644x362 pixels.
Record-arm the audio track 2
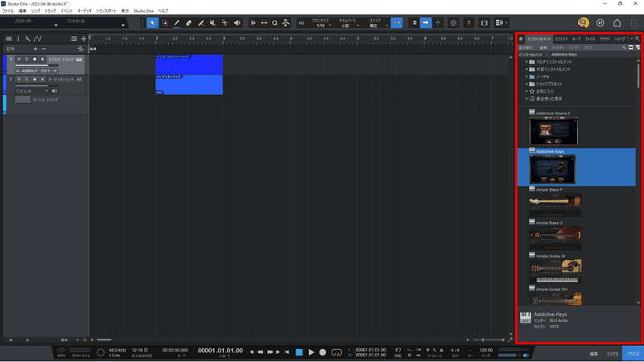[x=35, y=79]
